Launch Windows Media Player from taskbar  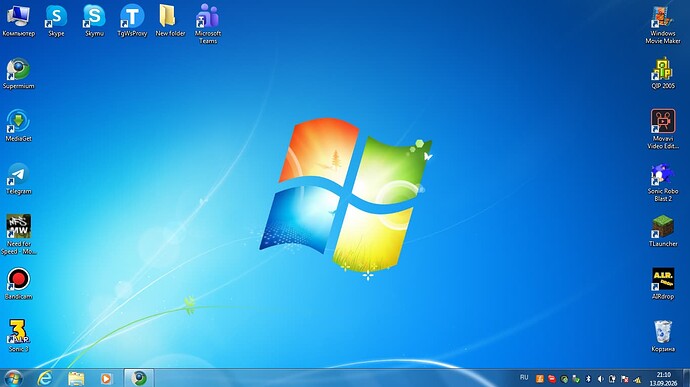pos(106,378)
